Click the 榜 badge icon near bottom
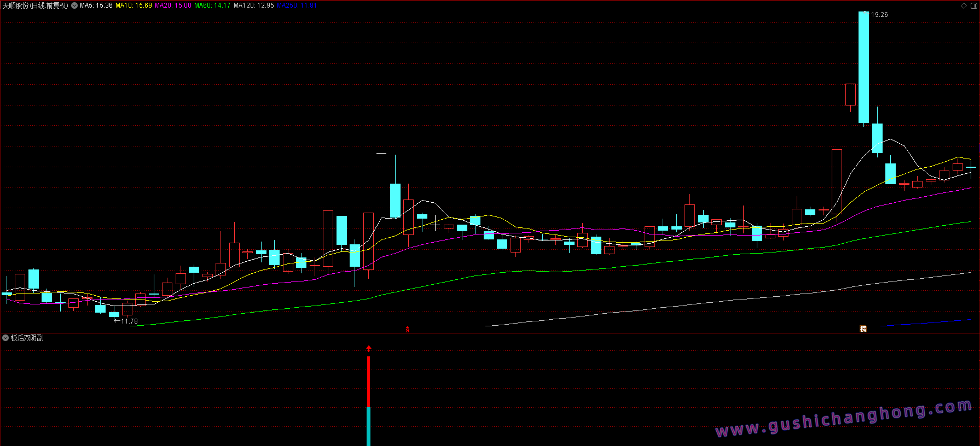This screenshot has height=446, width=980. click(863, 329)
